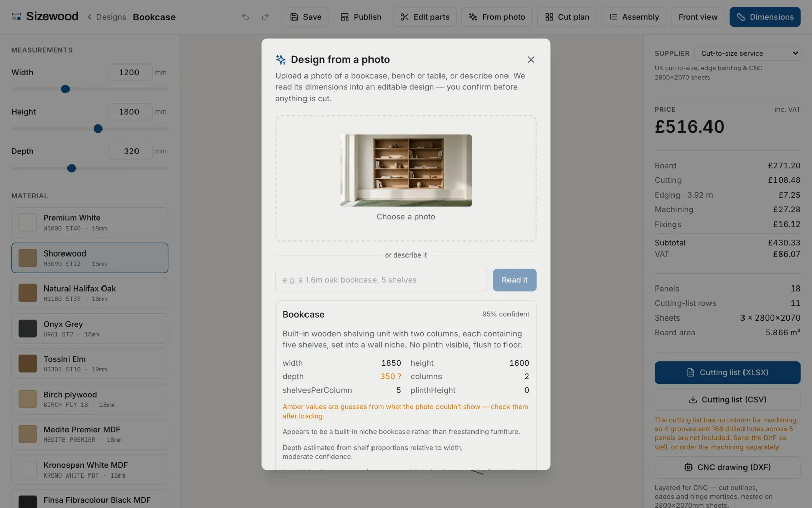The image size is (812, 508).
Task: Click the Designs breadcrumb link
Action: click(111, 17)
